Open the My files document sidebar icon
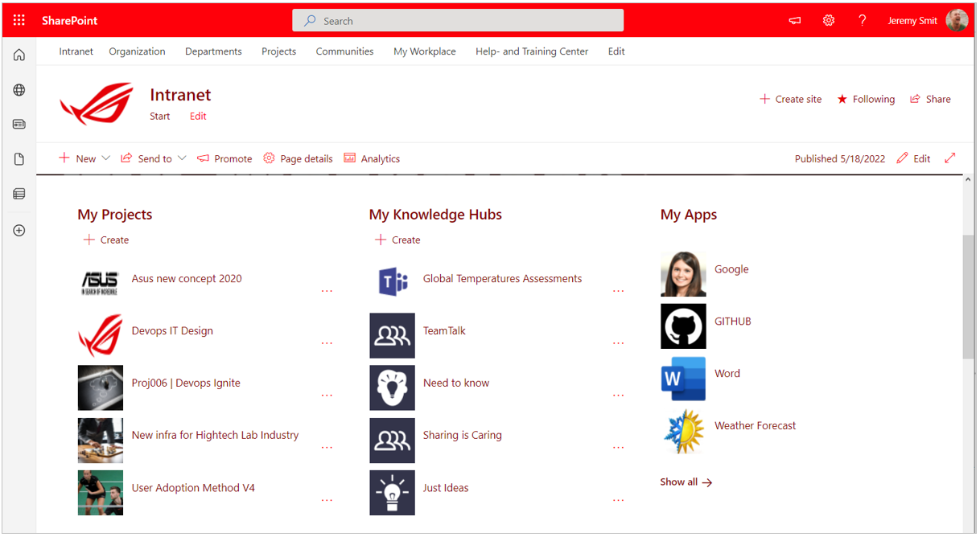Viewport: 980px width, 537px height. click(19, 159)
